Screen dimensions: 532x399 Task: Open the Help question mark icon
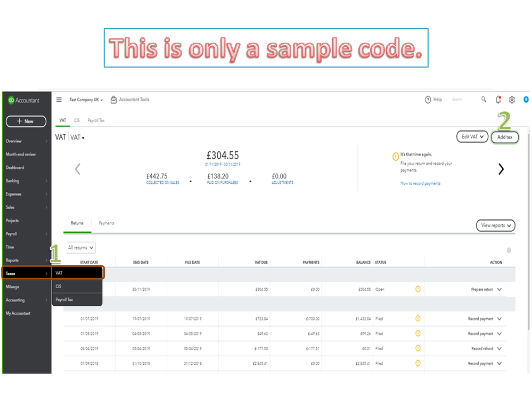tap(428, 100)
